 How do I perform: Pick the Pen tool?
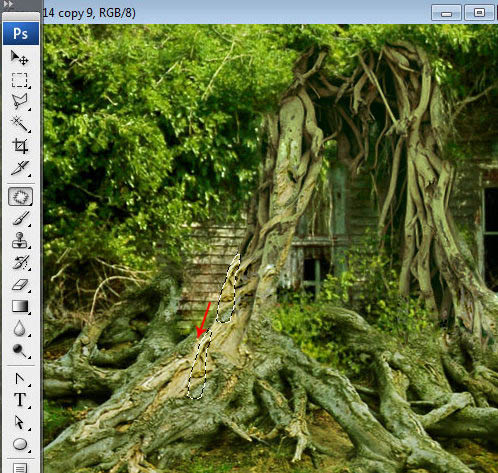(20, 379)
